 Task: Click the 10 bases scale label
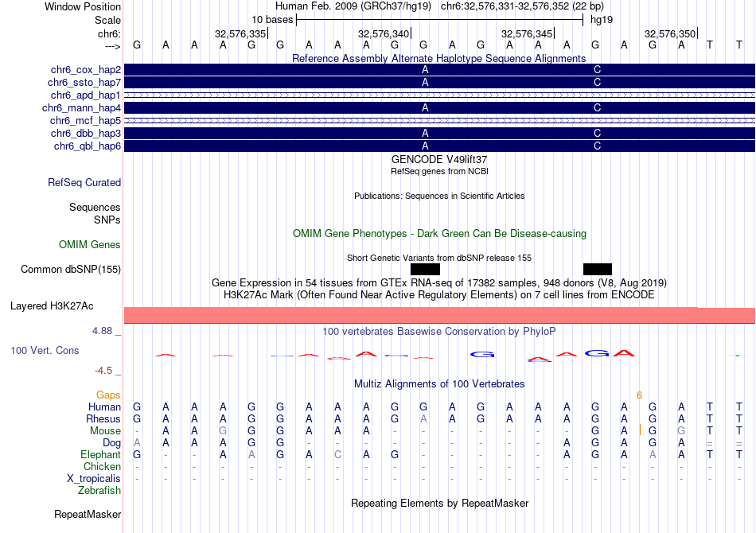pyautogui.click(x=272, y=20)
